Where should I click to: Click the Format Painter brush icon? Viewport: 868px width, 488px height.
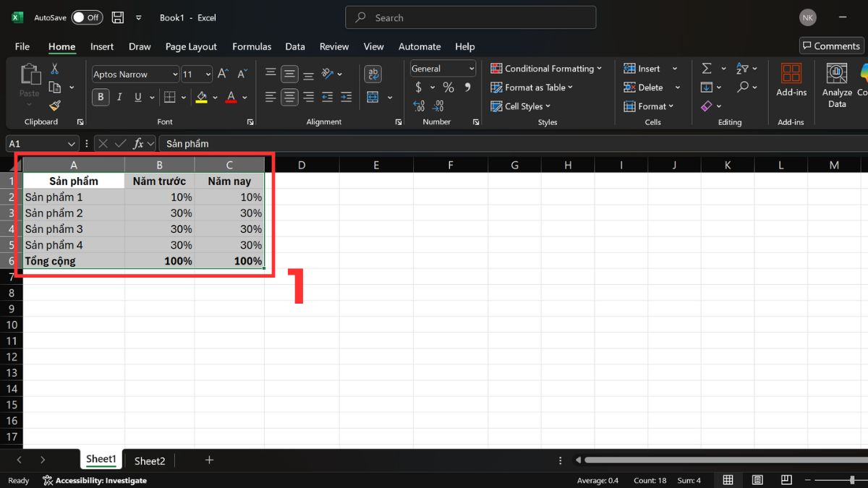pos(54,106)
